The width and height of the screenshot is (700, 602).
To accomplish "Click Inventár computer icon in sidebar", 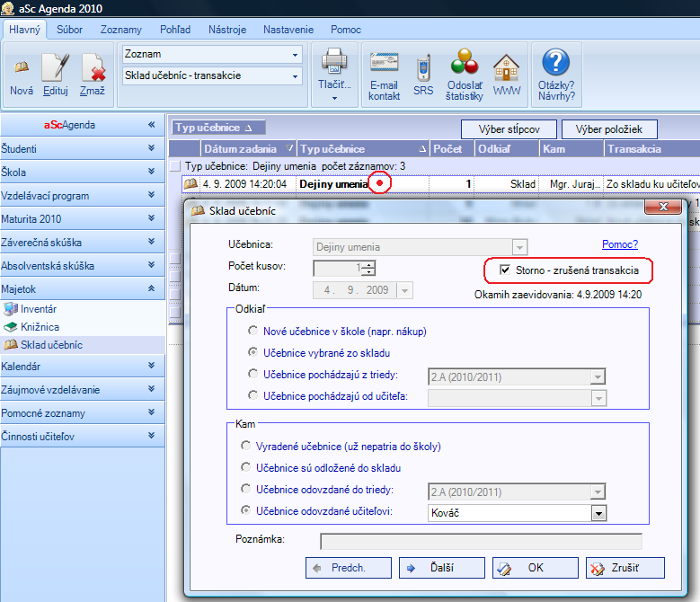I will pos(11,308).
